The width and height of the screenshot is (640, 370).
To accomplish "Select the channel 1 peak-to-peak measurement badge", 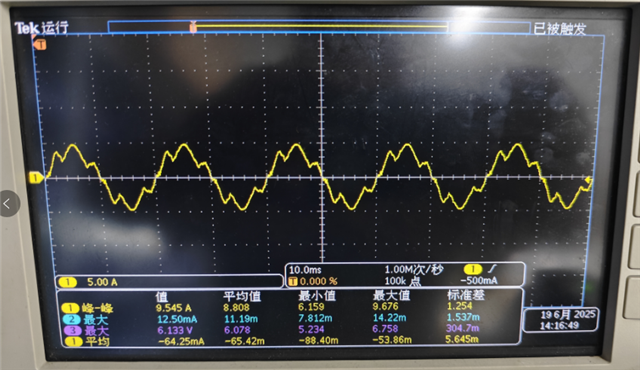I will click(70, 308).
